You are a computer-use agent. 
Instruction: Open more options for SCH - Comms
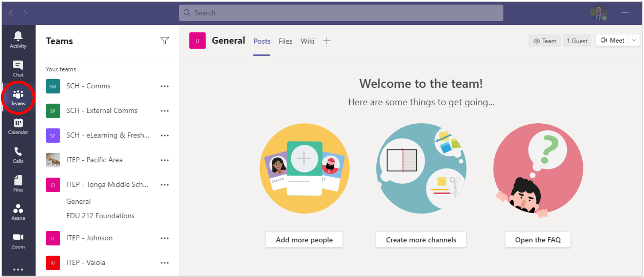click(x=165, y=86)
